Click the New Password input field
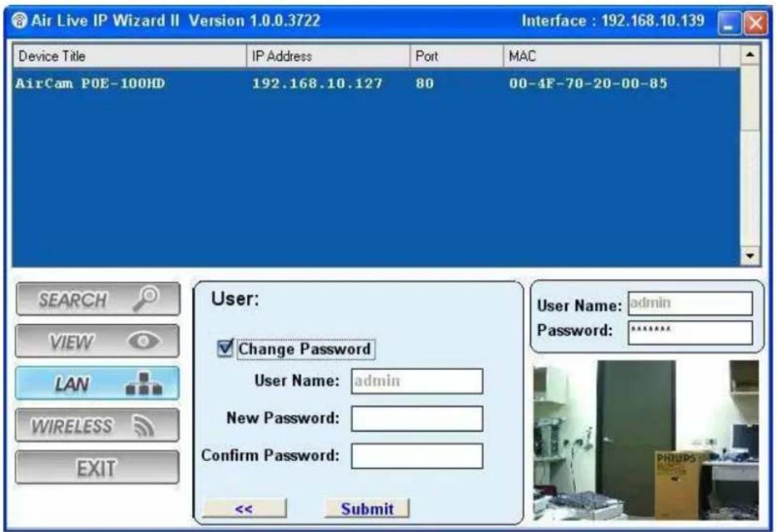 pos(417,419)
